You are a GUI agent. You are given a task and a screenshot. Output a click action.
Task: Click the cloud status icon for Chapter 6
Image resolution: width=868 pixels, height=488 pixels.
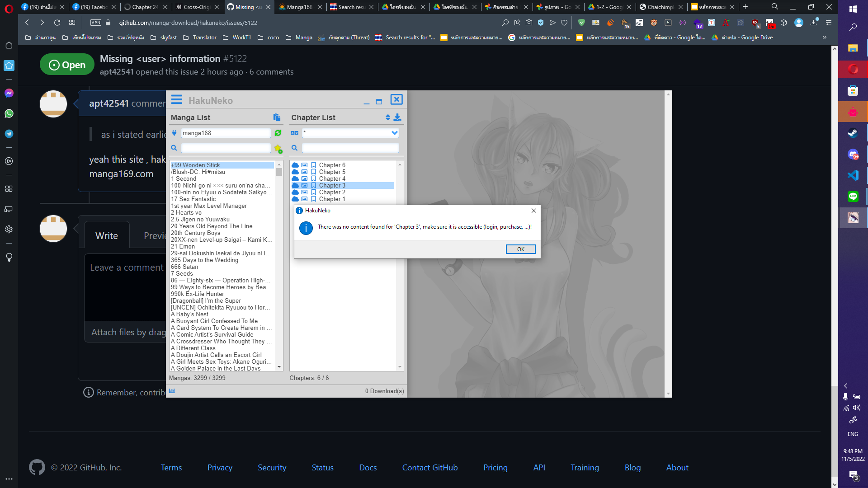point(295,165)
